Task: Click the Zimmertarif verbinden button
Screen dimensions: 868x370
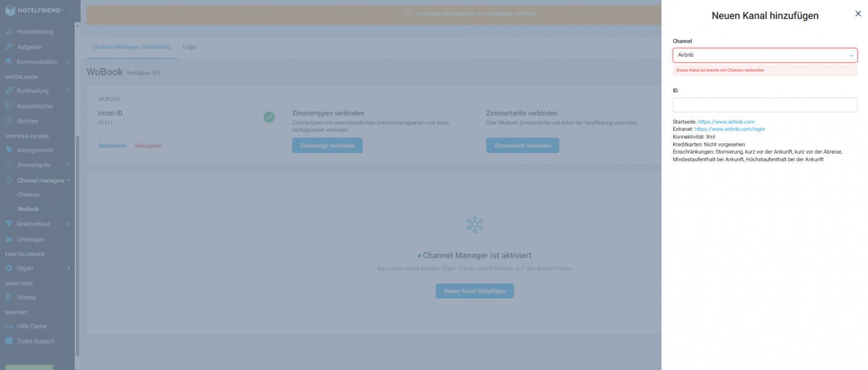Action: (x=523, y=145)
